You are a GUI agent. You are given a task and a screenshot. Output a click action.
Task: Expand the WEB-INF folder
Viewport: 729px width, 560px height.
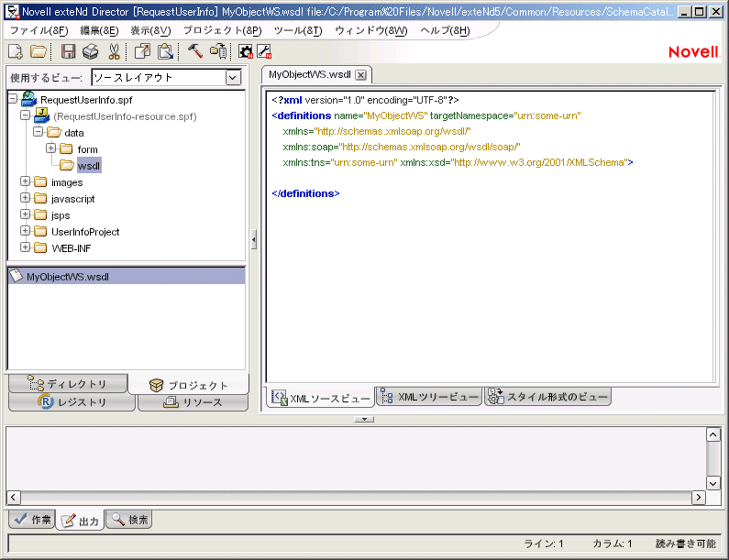tap(26, 247)
